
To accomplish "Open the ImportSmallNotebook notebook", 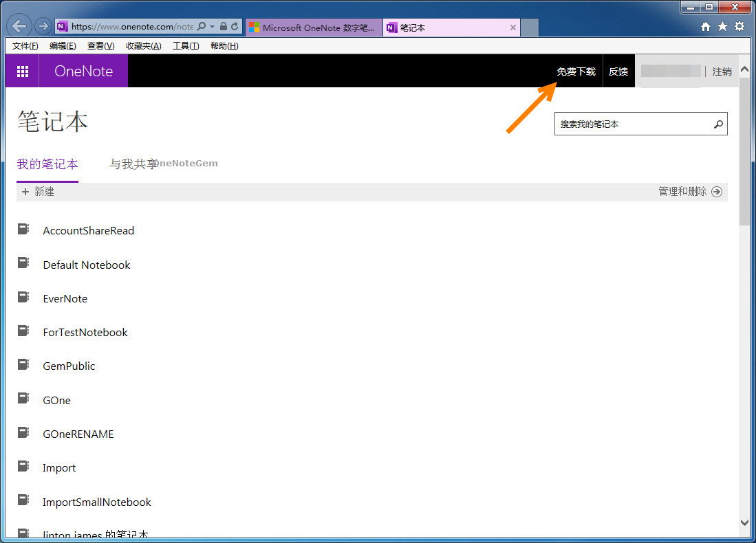I will point(96,502).
